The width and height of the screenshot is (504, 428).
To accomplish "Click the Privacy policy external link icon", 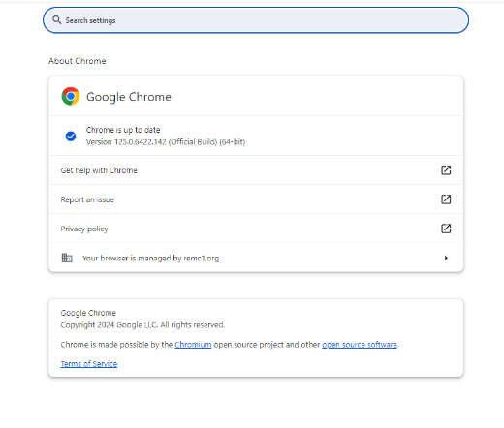I will (x=446, y=229).
